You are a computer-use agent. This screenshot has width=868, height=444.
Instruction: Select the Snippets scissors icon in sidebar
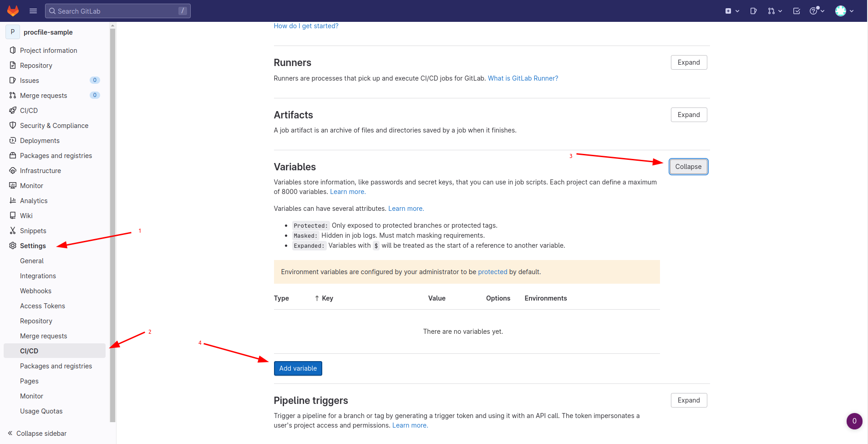click(13, 230)
